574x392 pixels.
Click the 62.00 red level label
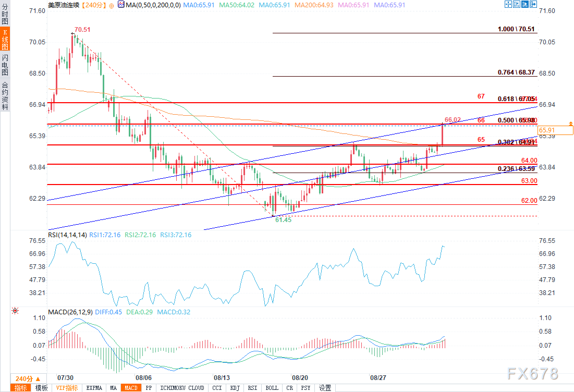click(x=529, y=201)
